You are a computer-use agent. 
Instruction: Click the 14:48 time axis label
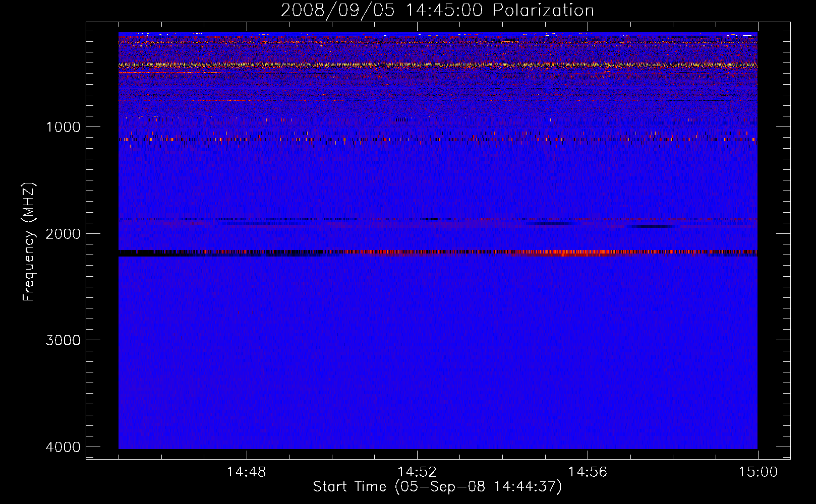[x=246, y=472]
